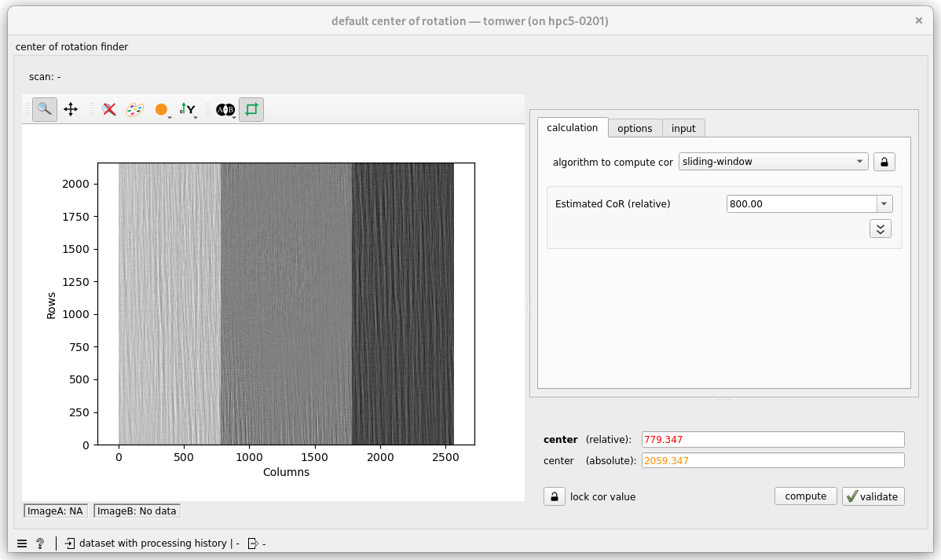The image size is (941, 560).
Task: Open the Estimated CoR dropdown arrow
Action: (x=884, y=203)
